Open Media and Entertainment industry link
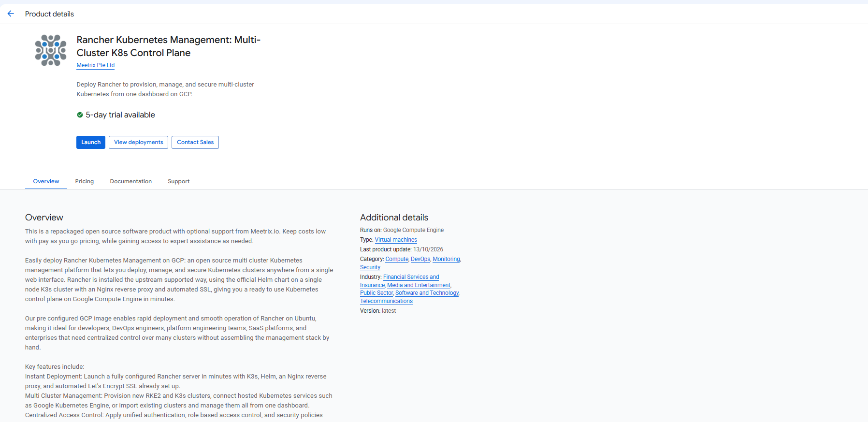The width and height of the screenshot is (868, 422). pos(419,285)
